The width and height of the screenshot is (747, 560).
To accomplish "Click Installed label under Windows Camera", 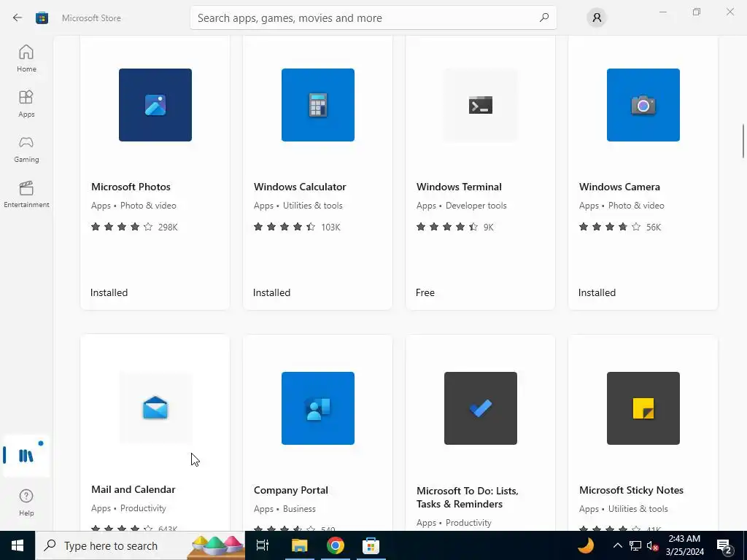I will 597,292.
